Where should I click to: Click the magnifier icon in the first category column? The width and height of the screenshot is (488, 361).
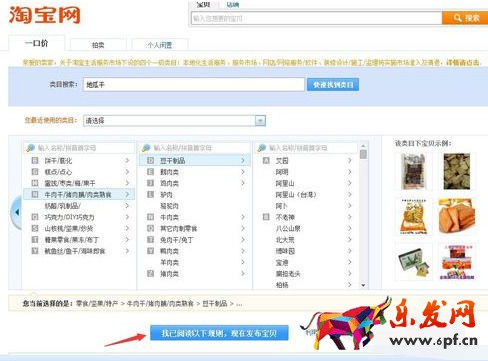[x=30, y=148]
